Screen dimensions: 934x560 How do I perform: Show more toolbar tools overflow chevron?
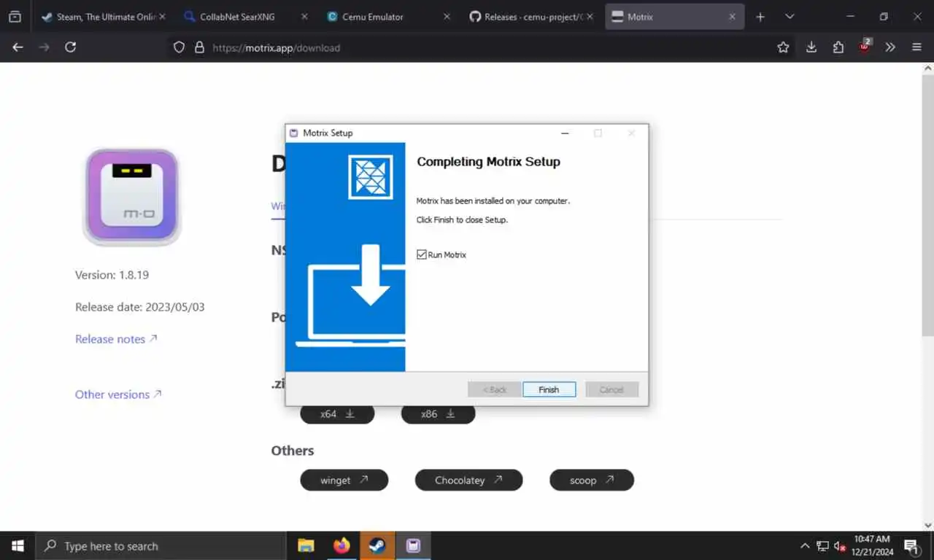coord(890,47)
